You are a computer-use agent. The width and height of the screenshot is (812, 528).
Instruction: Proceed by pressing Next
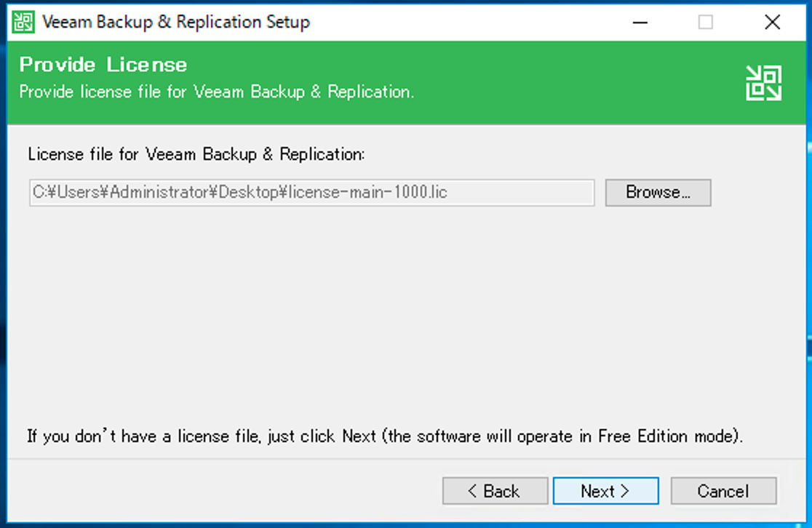click(x=605, y=491)
